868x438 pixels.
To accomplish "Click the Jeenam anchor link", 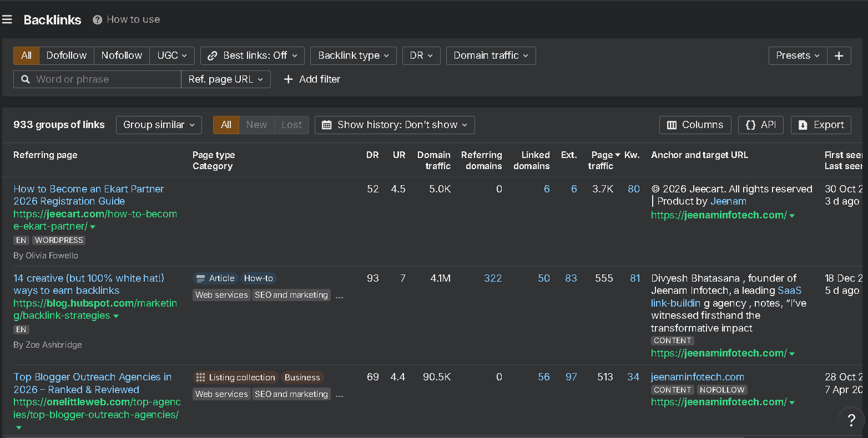I will coord(728,201).
